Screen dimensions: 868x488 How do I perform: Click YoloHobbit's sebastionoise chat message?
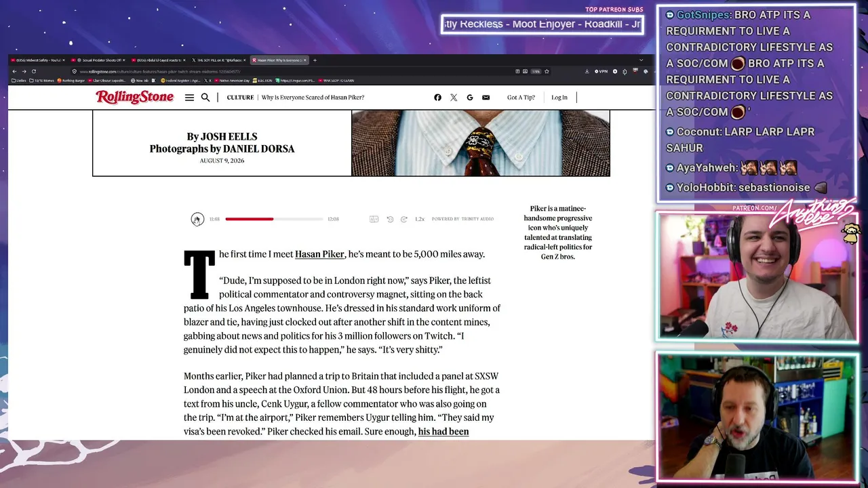tap(746, 188)
